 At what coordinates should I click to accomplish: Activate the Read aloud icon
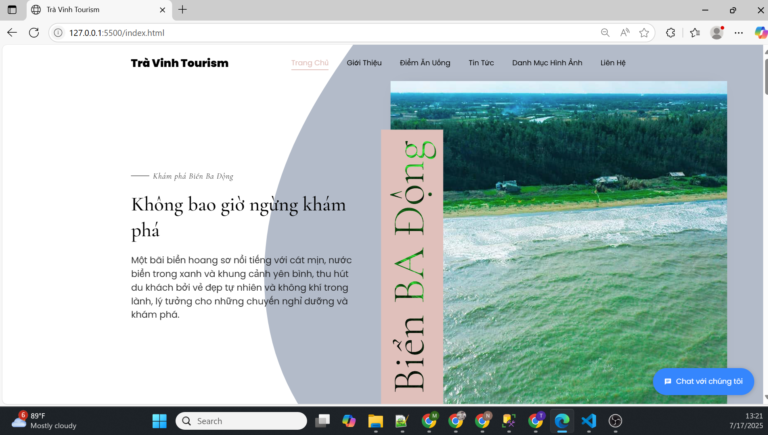click(x=624, y=33)
